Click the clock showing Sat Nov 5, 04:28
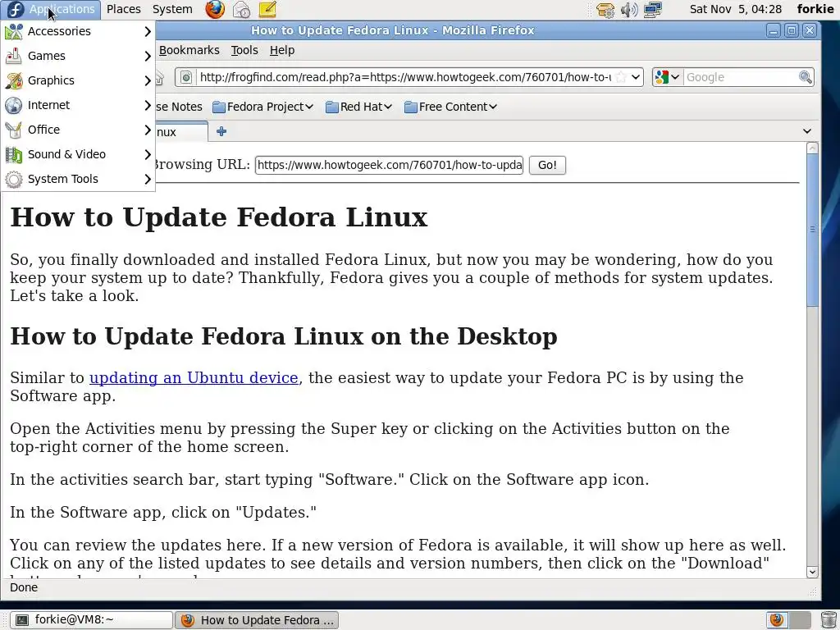This screenshot has height=630, width=840. [x=735, y=9]
